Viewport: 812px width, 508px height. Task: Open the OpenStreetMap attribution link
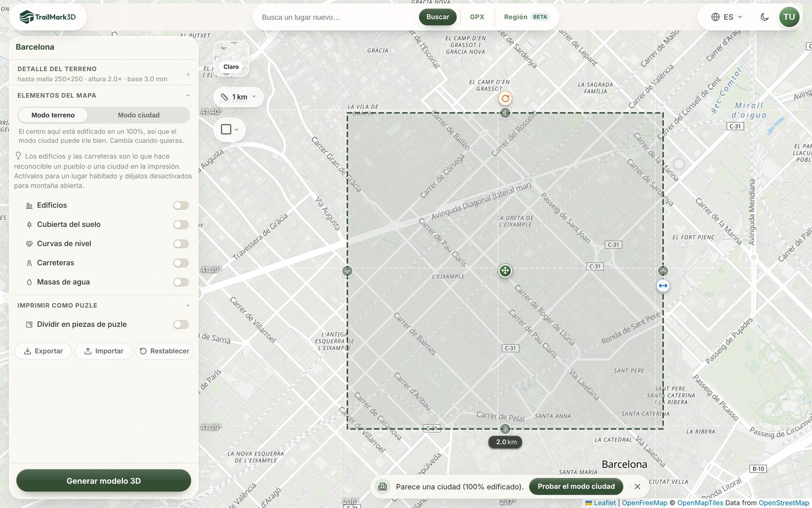pos(784,503)
